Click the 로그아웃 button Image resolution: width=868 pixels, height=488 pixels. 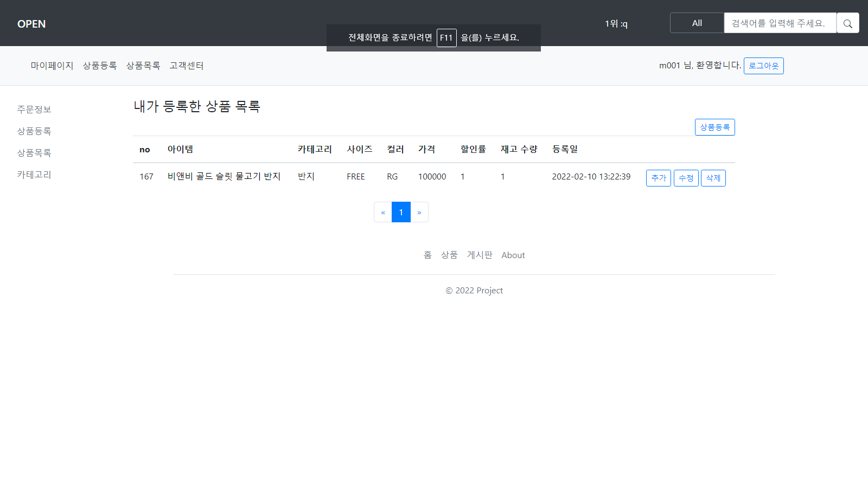click(763, 66)
